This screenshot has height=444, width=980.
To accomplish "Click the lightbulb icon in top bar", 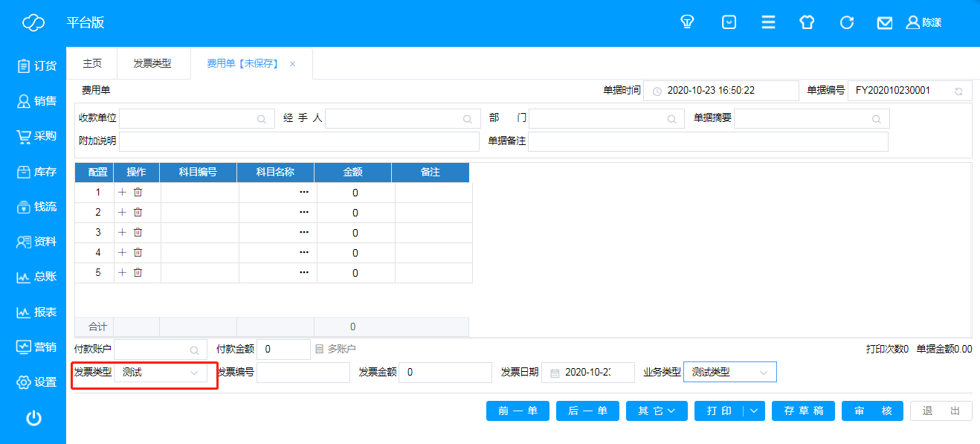I will tap(687, 22).
